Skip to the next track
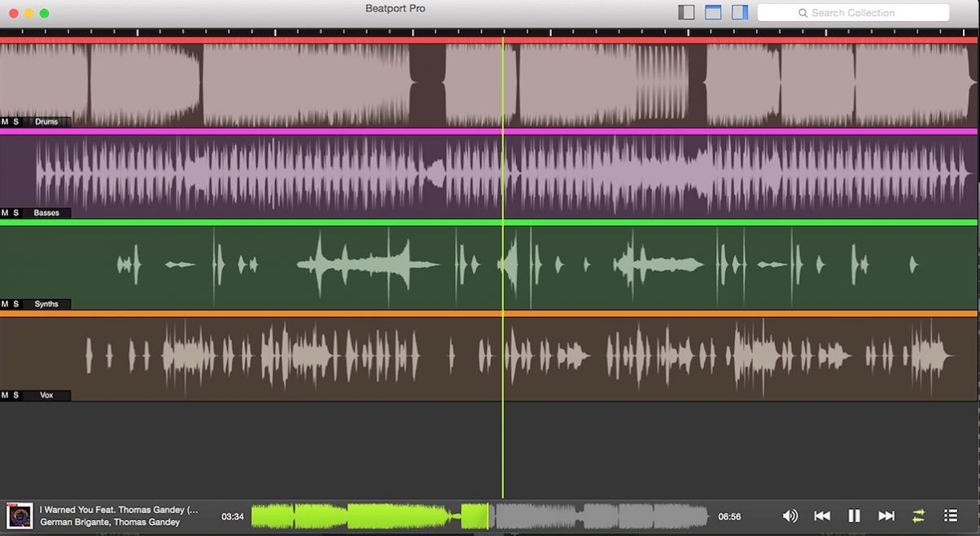980x536 pixels. click(x=886, y=516)
